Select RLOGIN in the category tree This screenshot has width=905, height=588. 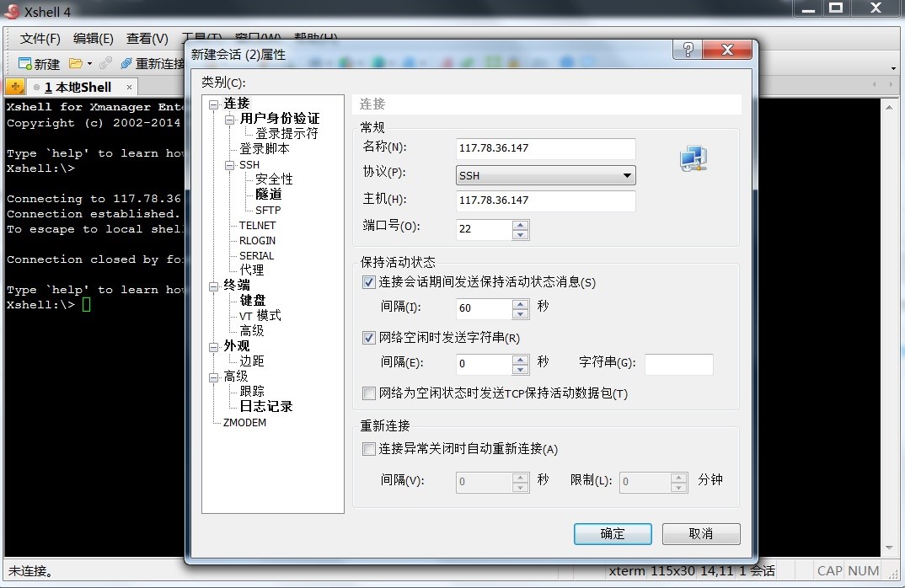click(257, 241)
